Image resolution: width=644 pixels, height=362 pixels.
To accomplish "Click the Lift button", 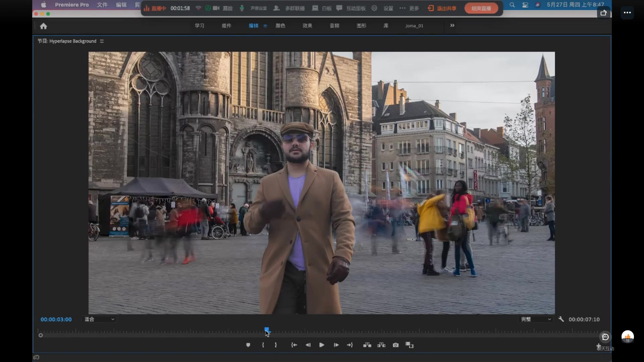I will 367,345.
